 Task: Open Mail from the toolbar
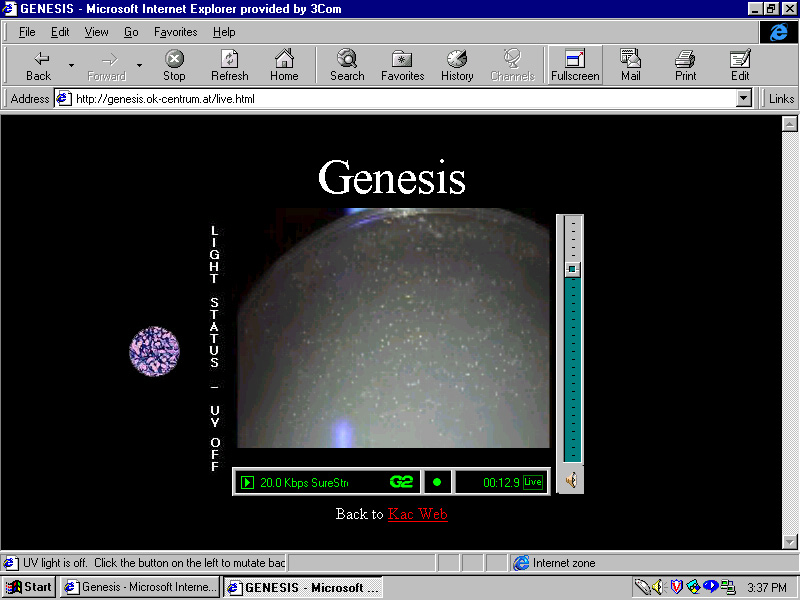(631, 65)
